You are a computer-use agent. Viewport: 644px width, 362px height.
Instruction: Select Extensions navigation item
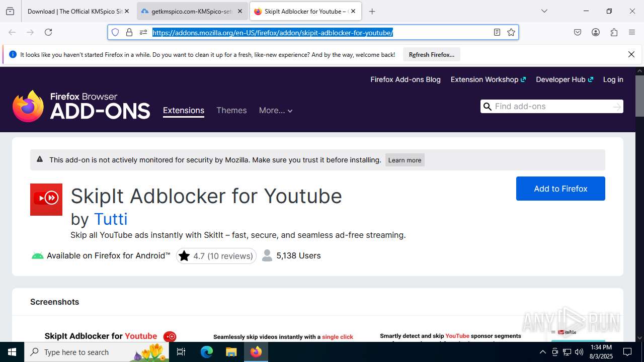184,111
